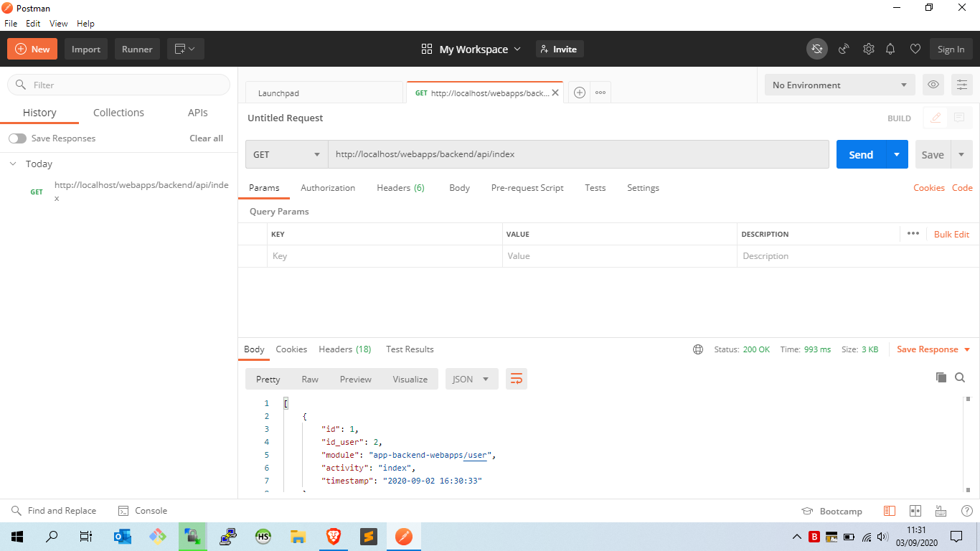Image resolution: width=980 pixels, height=551 pixels.
Task: Open the Code link
Action: click(x=962, y=188)
